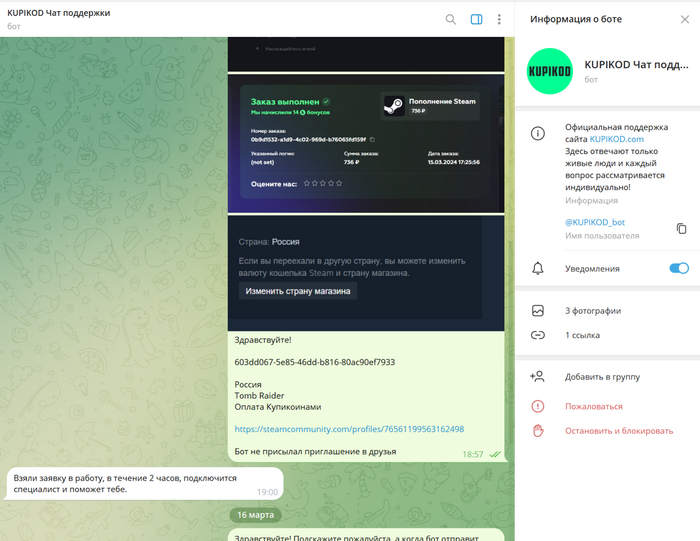Viewport: 700px width, 541px height.
Task: Click the 19:00 message timestamp
Action: 267,492
